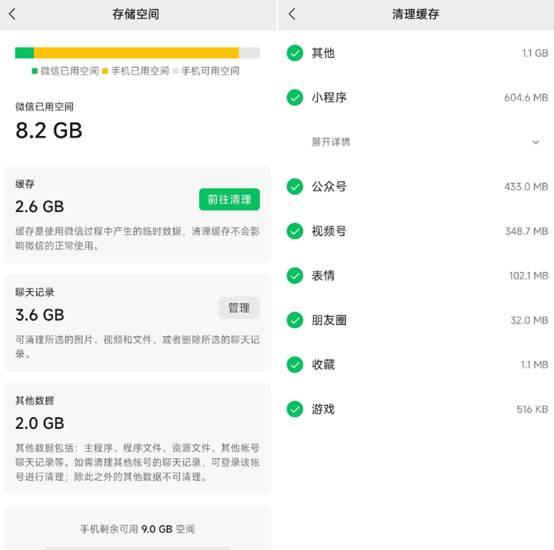
Task: Uncheck the 公众号 cache item
Action: (295, 187)
